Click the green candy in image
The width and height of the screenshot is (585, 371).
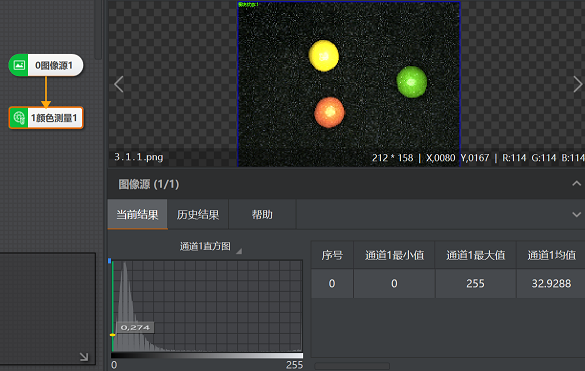tap(412, 82)
